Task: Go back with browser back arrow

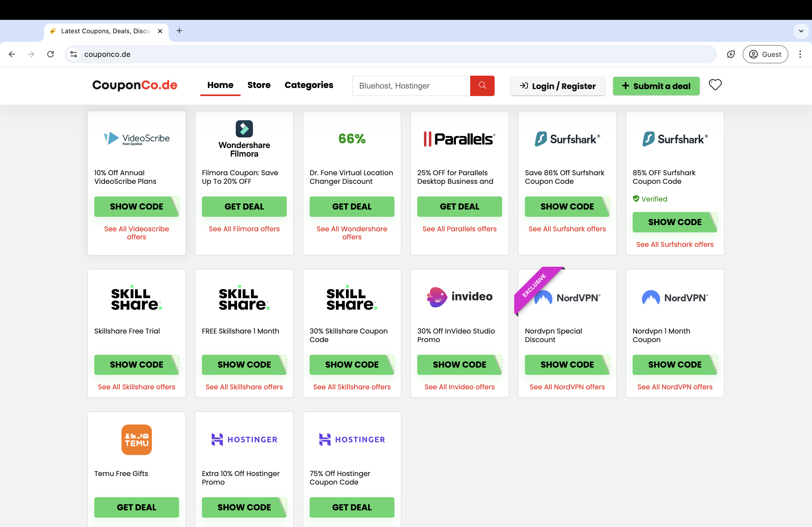Action: (x=12, y=54)
